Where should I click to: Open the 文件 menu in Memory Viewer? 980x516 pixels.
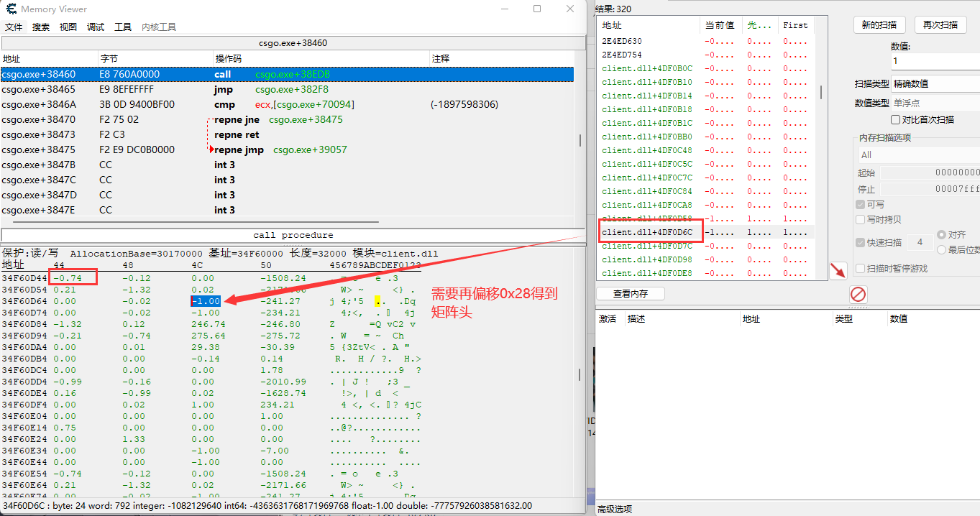[14, 27]
